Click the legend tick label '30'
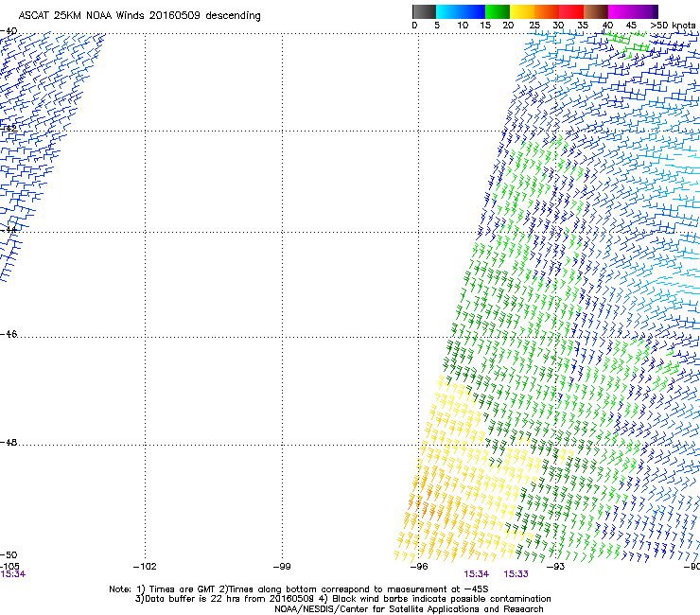Image resolution: width=700 pixels, height=615 pixels. (x=558, y=26)
